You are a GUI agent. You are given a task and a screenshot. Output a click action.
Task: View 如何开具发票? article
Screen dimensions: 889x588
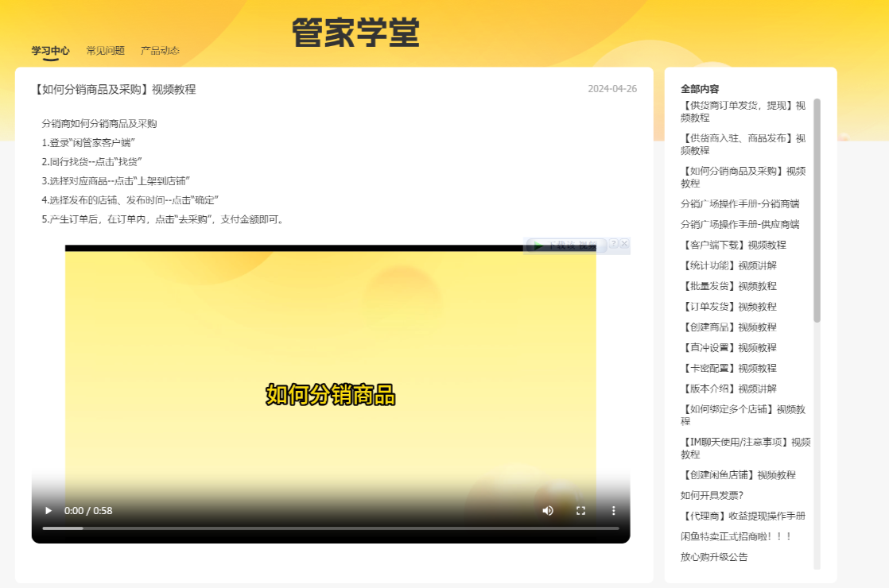[712, 495]
